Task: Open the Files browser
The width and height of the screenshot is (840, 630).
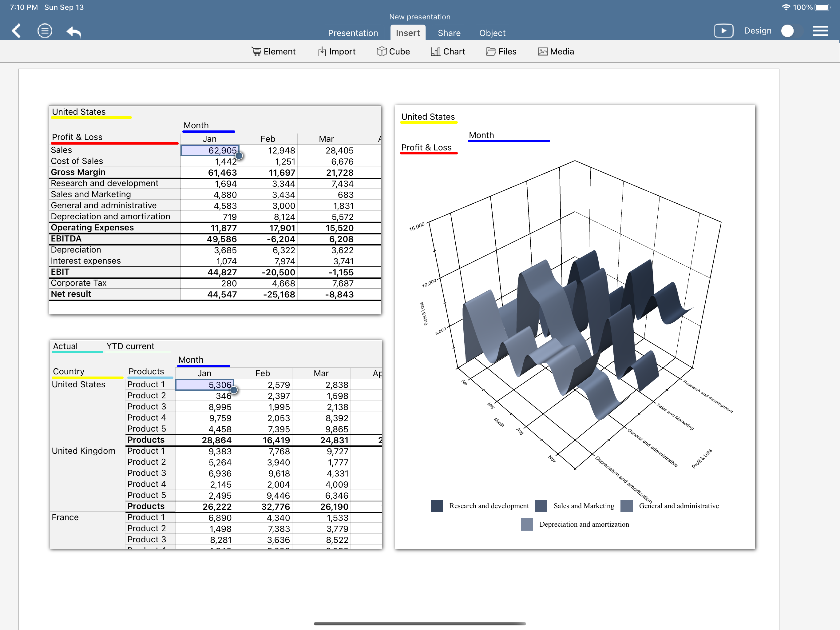Action: (x=501, y=51)
